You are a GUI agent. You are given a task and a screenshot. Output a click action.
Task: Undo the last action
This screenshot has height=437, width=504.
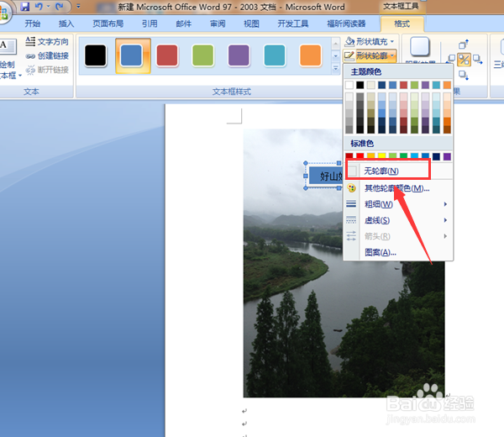coord(39,7)
